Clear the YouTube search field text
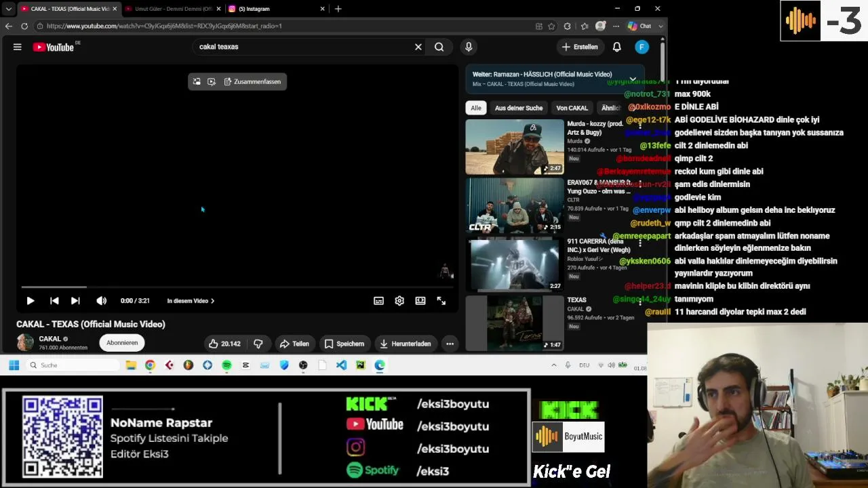 pos(418,47)
